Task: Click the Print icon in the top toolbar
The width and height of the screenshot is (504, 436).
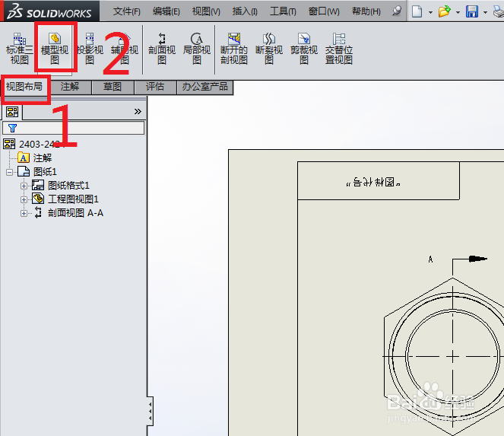Action: pyautogui.click(x=499, y=12)
